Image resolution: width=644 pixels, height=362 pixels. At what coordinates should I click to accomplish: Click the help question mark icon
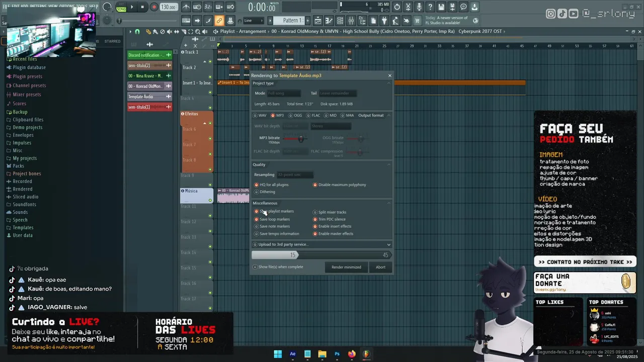click(x=430, y=7)
